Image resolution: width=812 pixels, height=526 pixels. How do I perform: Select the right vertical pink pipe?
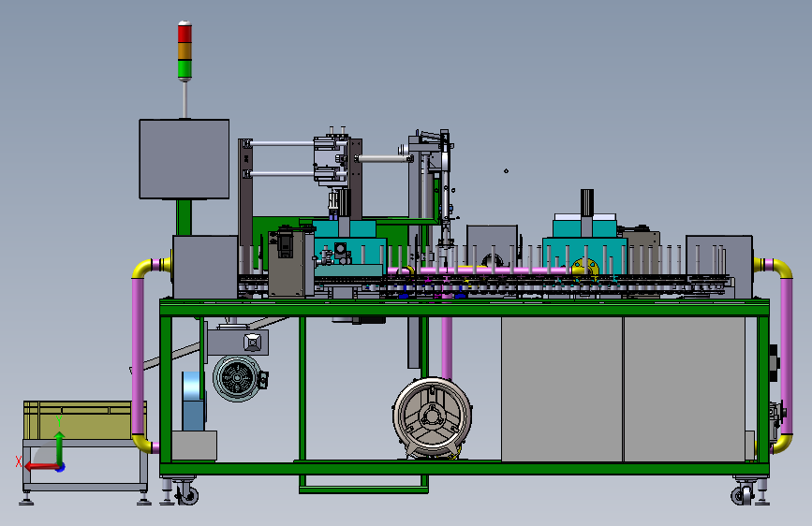tap(786, 357)
